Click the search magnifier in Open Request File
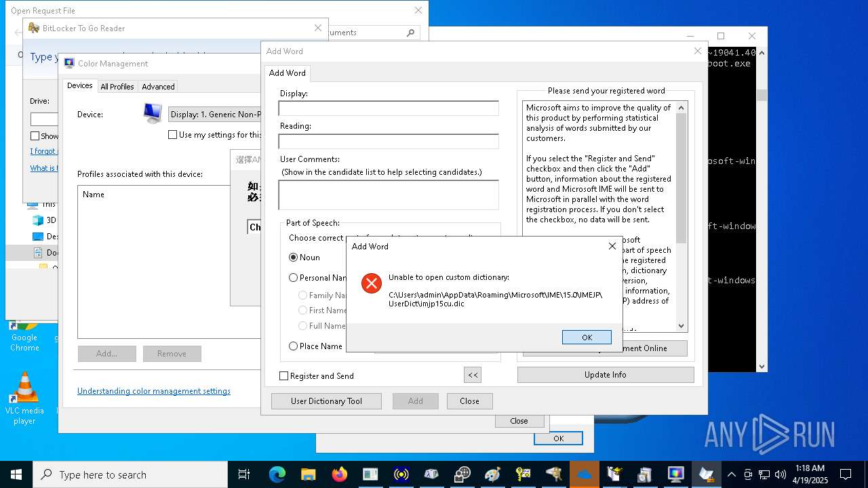This screenshot has width=868, height=488. pos(410,33)
